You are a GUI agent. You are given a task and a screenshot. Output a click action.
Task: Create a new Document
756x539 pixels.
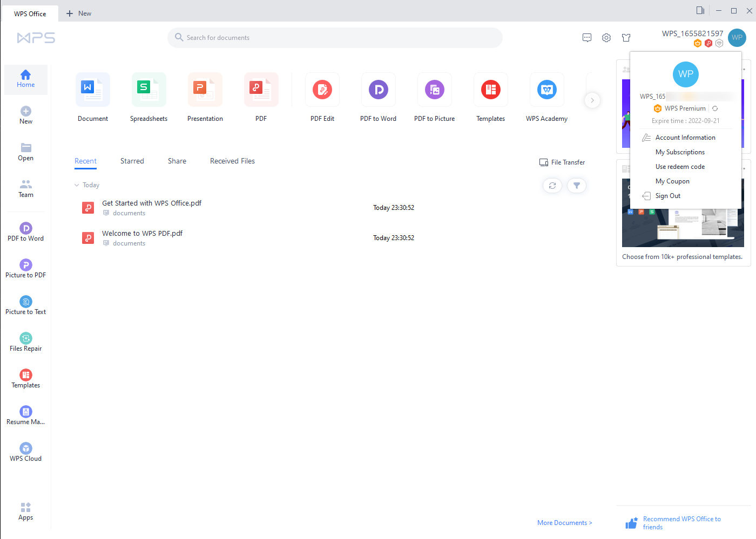tap(93, 98)
